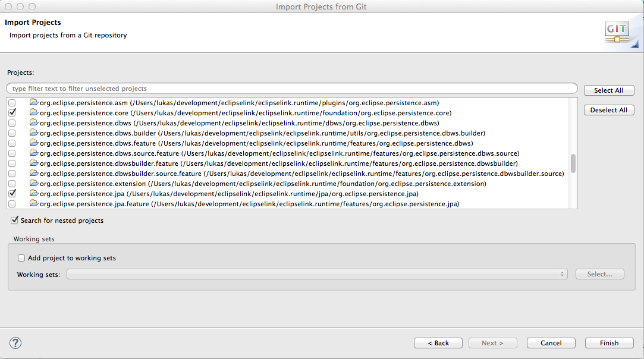Select the org.eclipse.persistence.dbws.builder row text
This screenshot has width=644, height=359.
[262, 133]
